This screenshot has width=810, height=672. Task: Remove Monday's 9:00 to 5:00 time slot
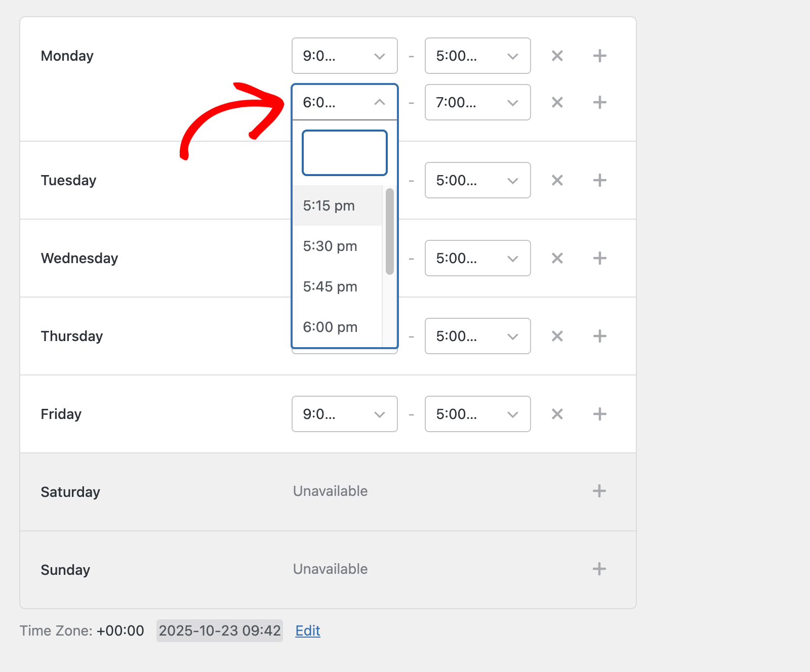tap(557, 56)
